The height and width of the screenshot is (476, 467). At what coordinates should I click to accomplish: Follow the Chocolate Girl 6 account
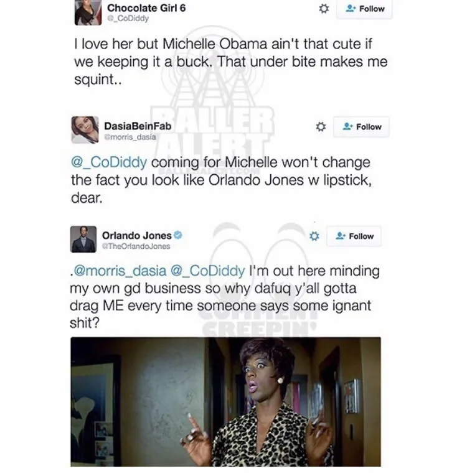pos(364,9)
